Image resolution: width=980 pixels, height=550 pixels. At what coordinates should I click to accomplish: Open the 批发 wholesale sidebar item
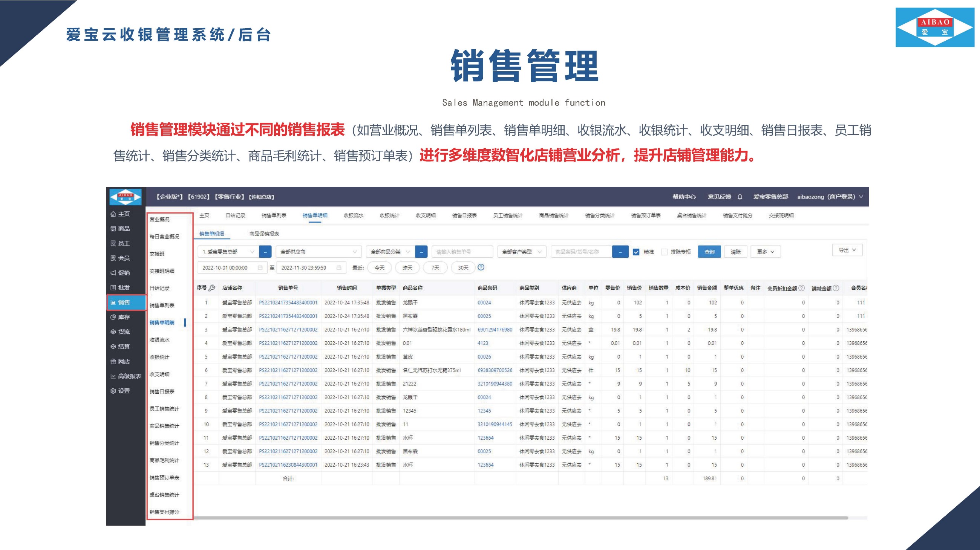point(120,288)
